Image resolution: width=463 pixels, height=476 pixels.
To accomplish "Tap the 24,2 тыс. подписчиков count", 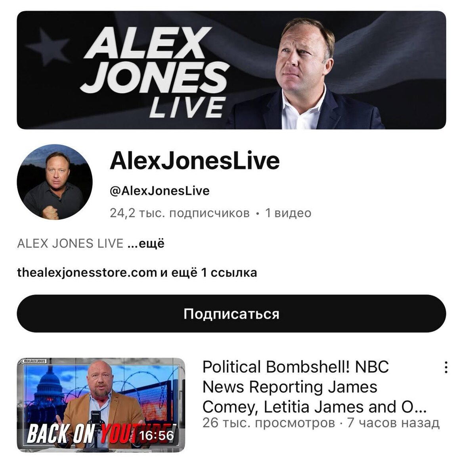I will click(180, 213).
